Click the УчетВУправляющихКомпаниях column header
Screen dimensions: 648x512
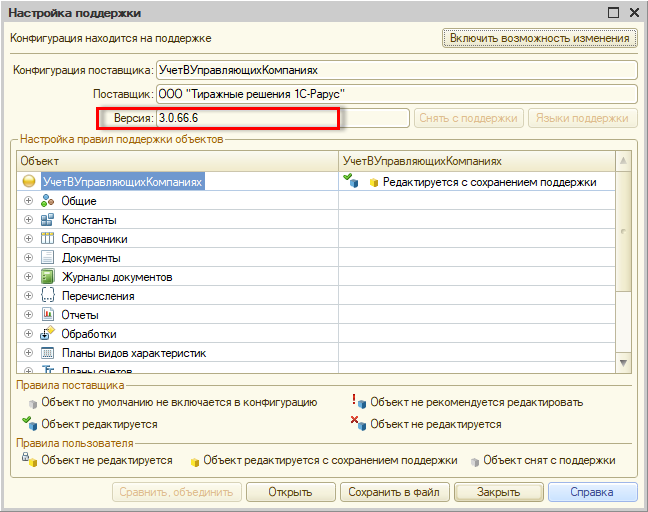click(x=477, y=161)
